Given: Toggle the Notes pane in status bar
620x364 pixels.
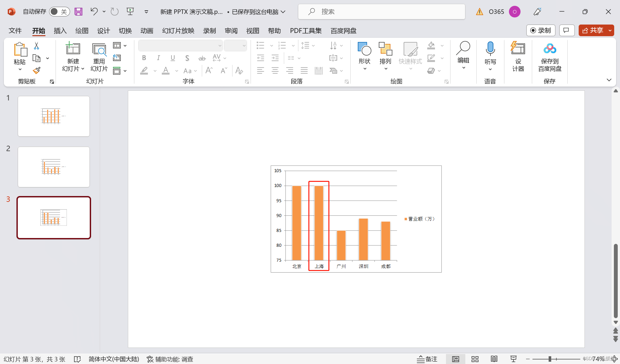Looking at the screenshot, I should (x=427, y=359).
